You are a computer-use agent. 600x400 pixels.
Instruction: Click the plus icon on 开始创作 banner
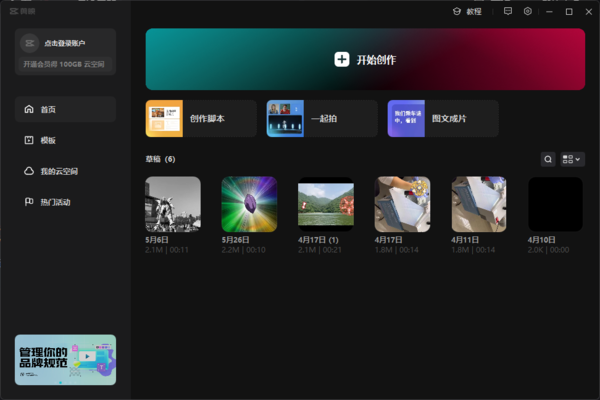(x=342, y=60)
